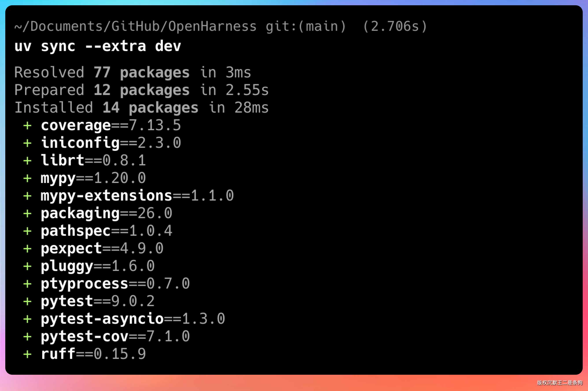Viewport: 588px width, 391px height.
Task: Click the mypy==1.20.0 package entry
Action: coord(93,178)
